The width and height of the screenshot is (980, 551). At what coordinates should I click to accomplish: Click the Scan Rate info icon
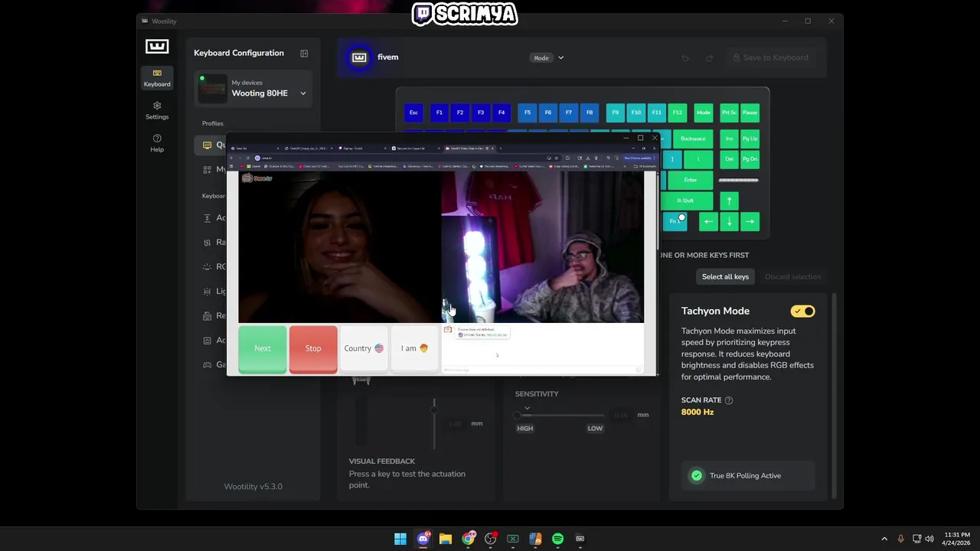(x=729, y=400)
